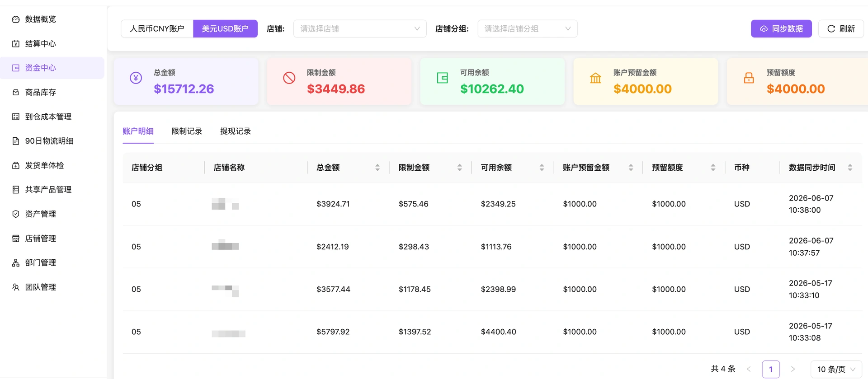
Task: Open 到仓成本管理 menu item
Action: (52, 117)
